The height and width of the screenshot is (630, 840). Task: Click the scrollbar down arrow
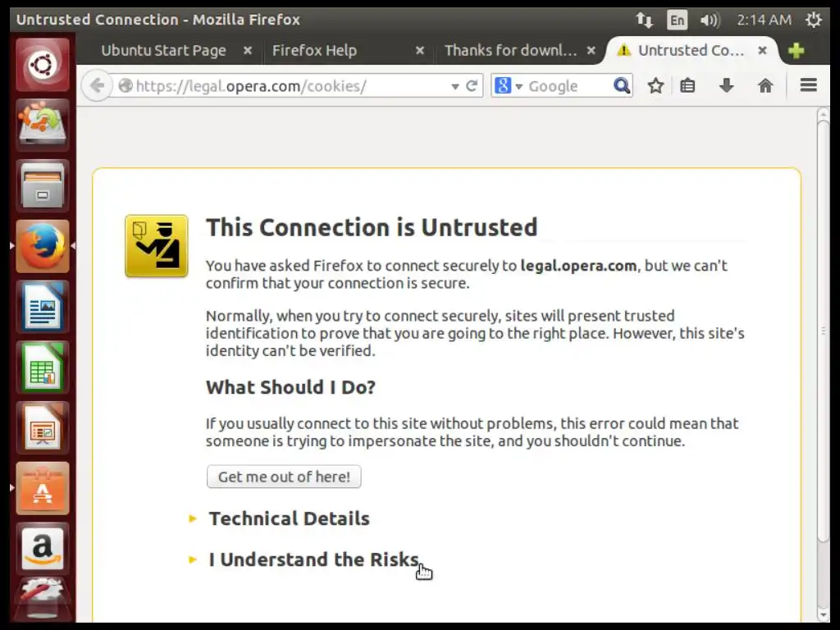click(x=824, y=614)
